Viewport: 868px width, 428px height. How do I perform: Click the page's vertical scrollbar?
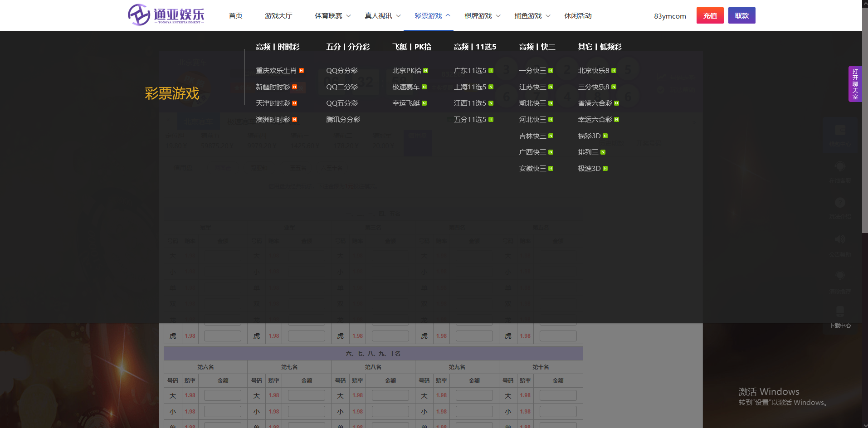[x=865, y=181]
